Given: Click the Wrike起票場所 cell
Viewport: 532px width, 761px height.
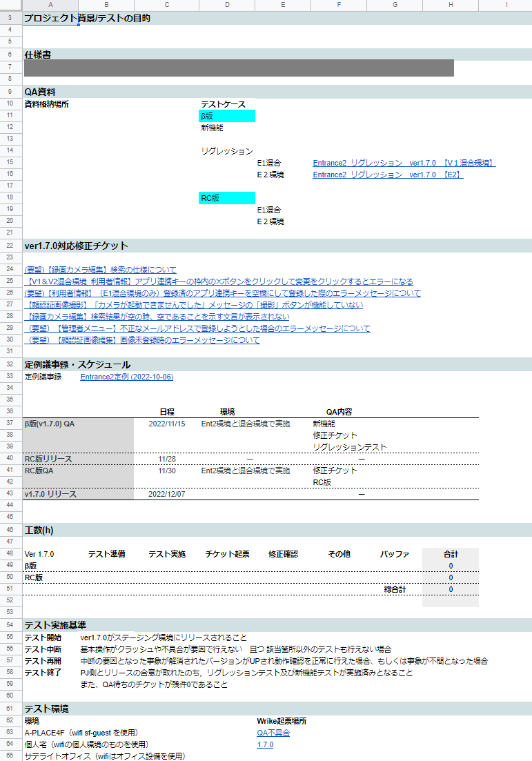Looking at the screenshot, I should click(282, 721).
